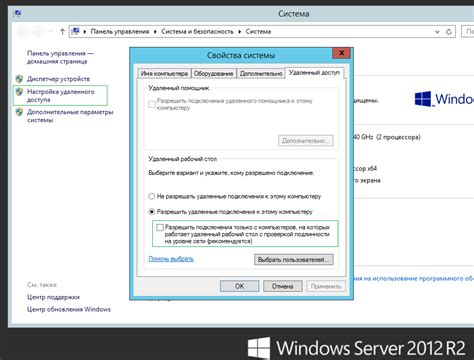Click the Выбрать пользователей... button
Viewport: 474px width, 360px height.
[x=294, y=260]
